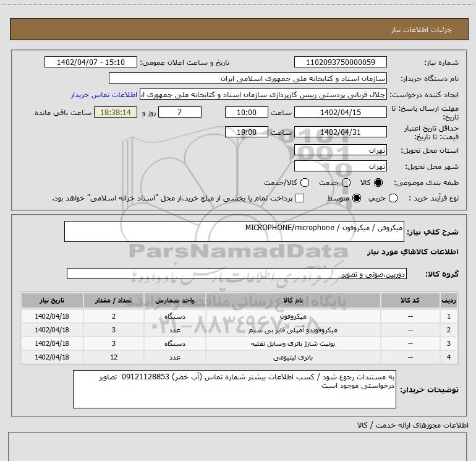Select the کالا radio button

(x=378, y=183)
